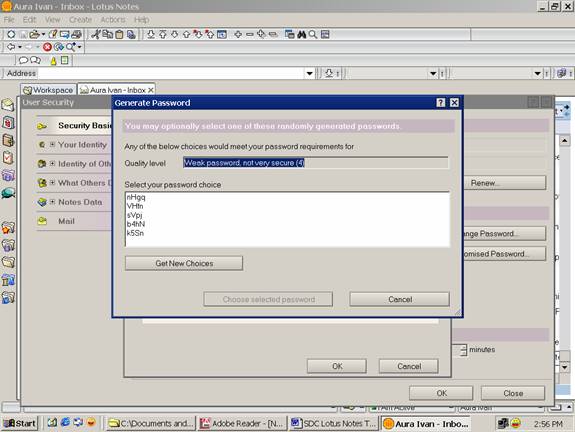Click the cut scissors icon
575x432 pixels.
point(96,34)
